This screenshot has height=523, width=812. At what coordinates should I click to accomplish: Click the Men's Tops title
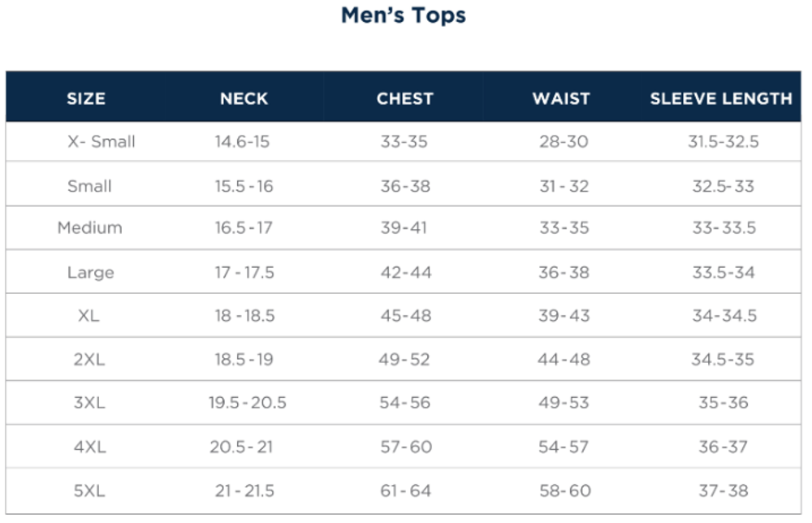pyautogui.click(x=403, y=15)
